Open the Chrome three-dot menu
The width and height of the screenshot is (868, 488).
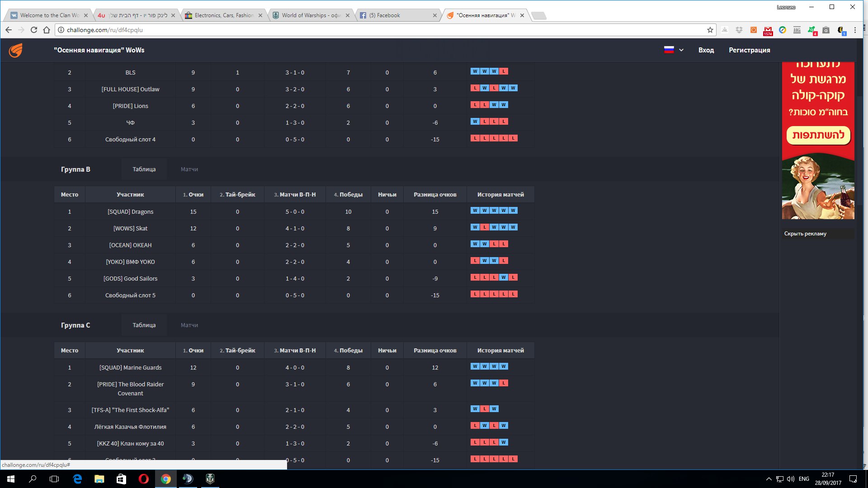[855, 30]
